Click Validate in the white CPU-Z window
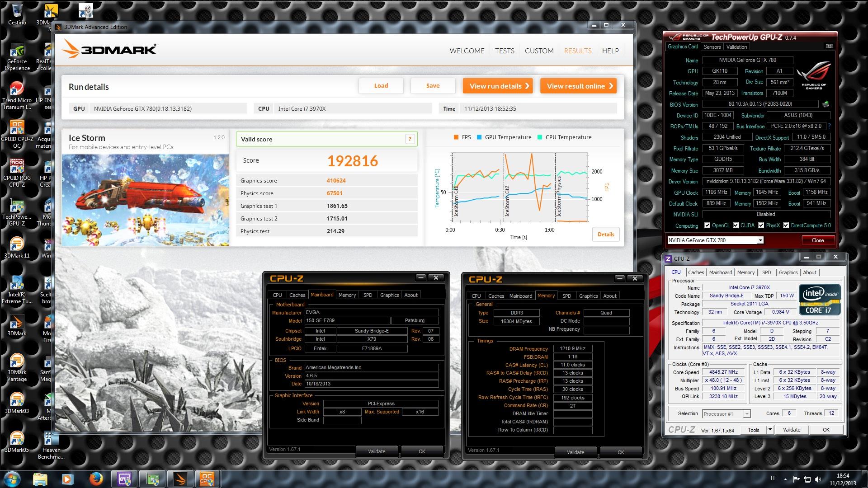868x488 pixels. (x=791, y=430)
